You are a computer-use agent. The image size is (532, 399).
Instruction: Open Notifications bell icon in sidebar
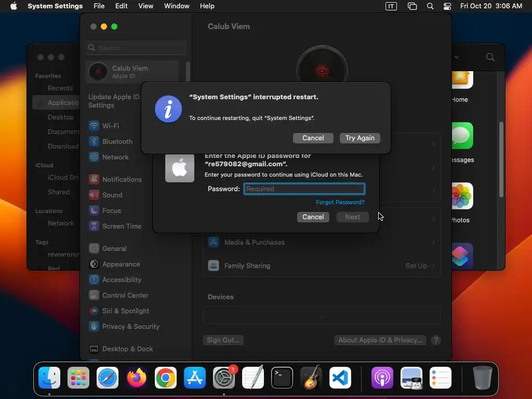point(94,179)
